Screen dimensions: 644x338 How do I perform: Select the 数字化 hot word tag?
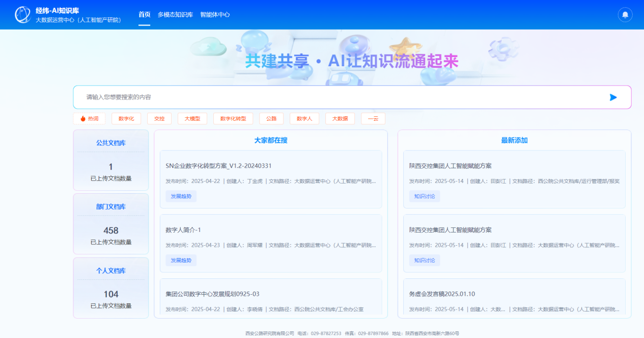click(x=126, y=119)
